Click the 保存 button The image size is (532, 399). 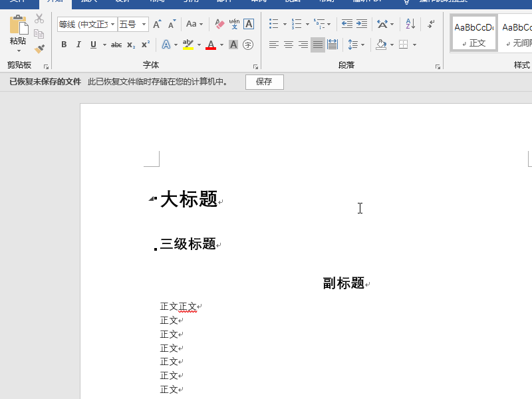(x=264, y=82)
